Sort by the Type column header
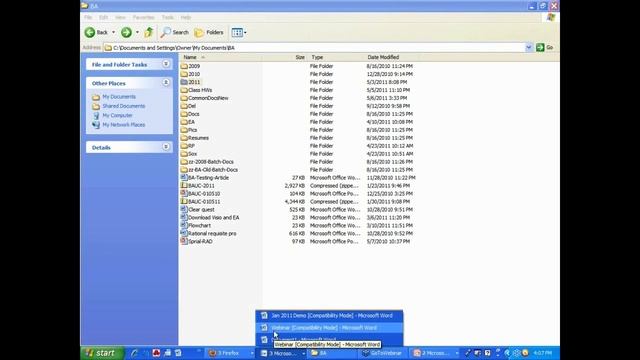This screenshot has height=360, width=640. 336,57
